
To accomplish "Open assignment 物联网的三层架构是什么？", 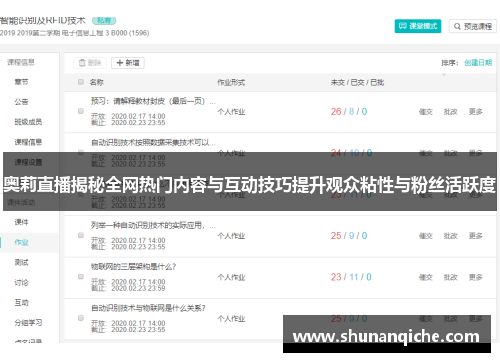I will pos(133,267).
